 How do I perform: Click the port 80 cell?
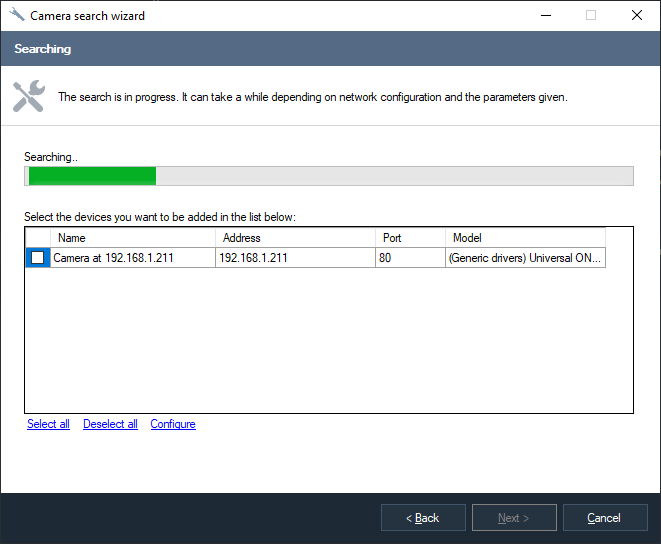click(x=410, y=258)
